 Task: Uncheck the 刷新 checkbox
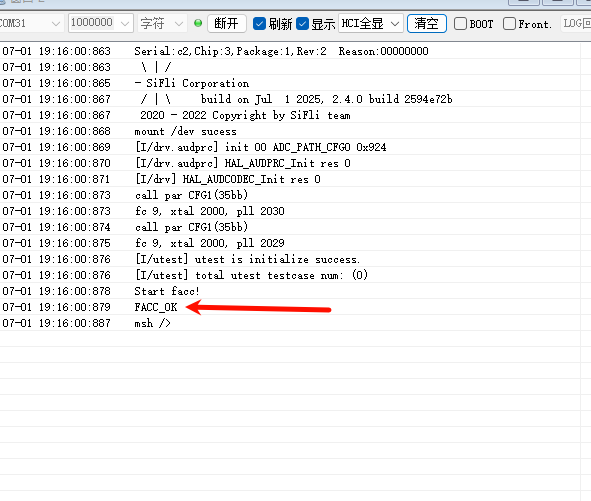click(259, 24)
